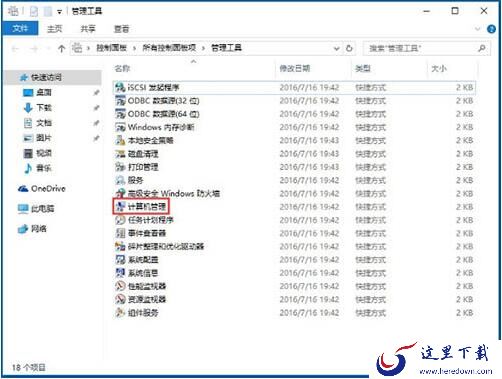Click the 磁盘清理 icon

(120, 154)
